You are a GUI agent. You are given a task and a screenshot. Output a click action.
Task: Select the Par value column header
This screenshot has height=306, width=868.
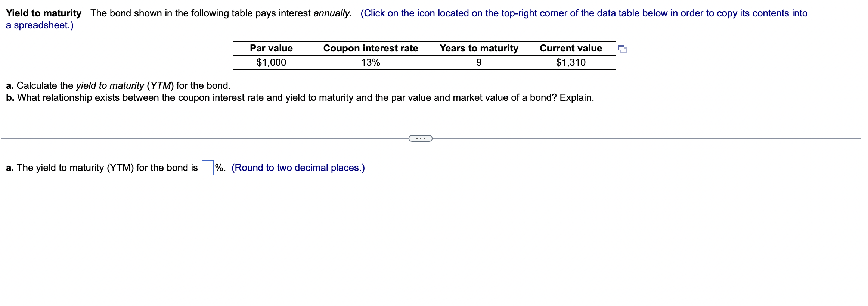click(x=271, y=48)
